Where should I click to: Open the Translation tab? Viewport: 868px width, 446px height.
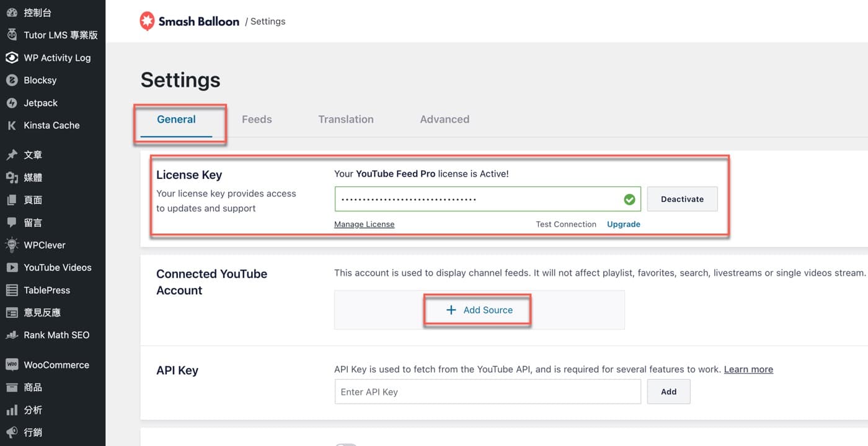(346, 120)
